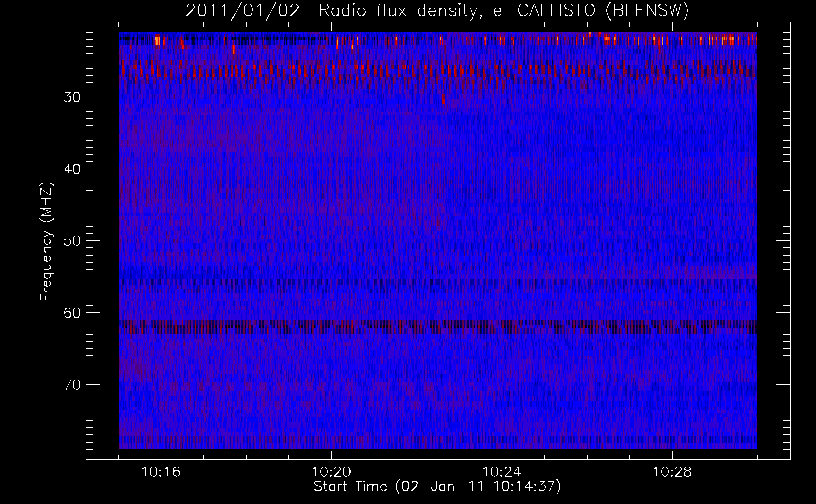Select the 10:20 time tick label

pyautogui.click(x=331, y=472)
